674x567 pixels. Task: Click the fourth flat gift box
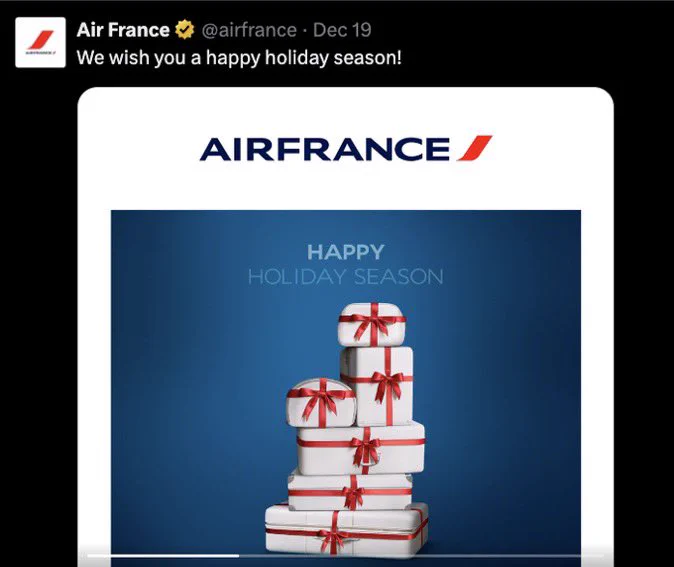click(x=350, y=490)
